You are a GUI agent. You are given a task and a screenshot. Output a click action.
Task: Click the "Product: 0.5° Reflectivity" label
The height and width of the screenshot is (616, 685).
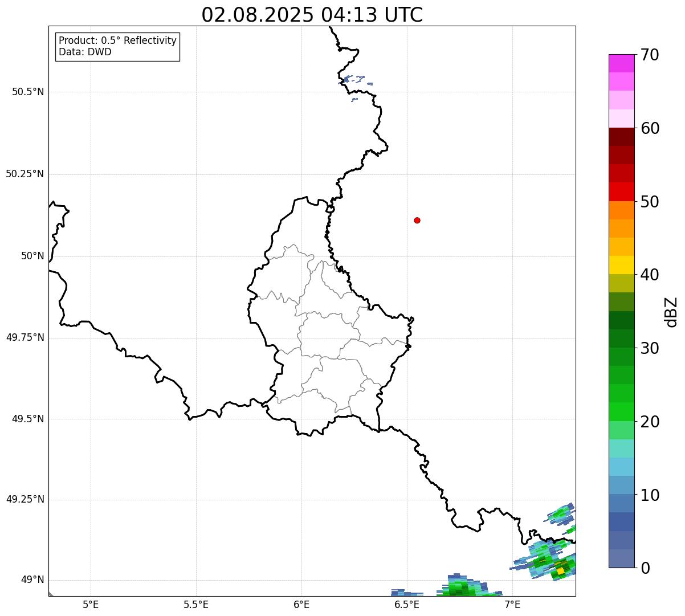(117, 41)
